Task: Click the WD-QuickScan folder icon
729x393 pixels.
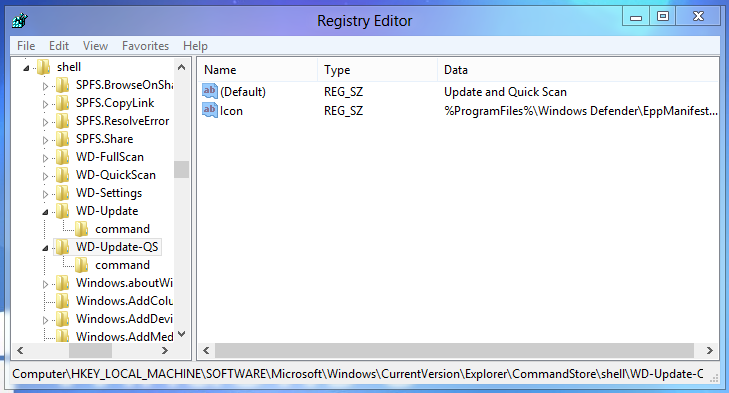Action: coord(62,175)
